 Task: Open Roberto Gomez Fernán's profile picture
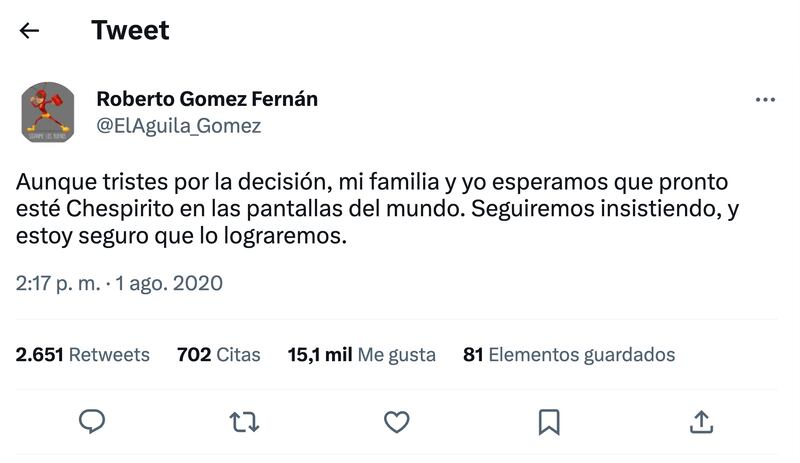[x=48, y=112]
